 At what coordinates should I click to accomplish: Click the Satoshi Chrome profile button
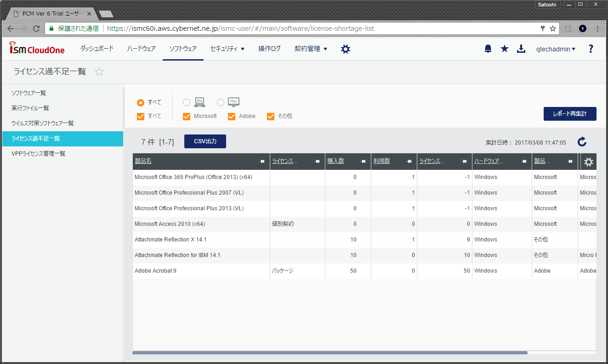point(547,5)
